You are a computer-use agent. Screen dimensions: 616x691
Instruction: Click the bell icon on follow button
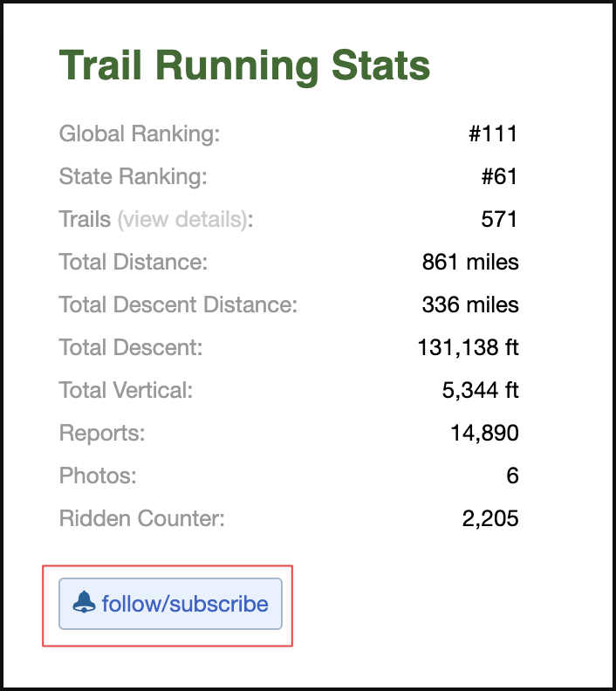point(84,602)
